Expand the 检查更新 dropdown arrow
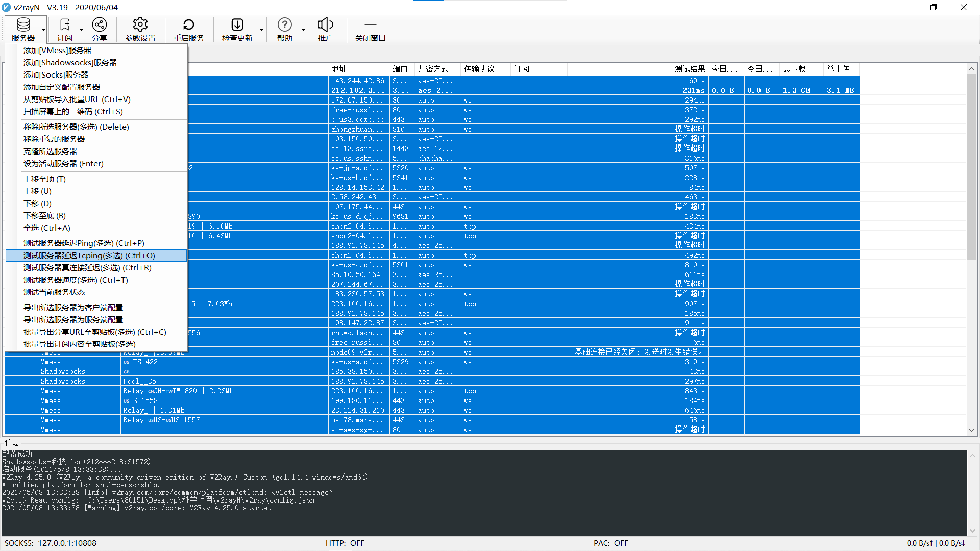This screenshot has height=551, width=980. tap(261, 30)
